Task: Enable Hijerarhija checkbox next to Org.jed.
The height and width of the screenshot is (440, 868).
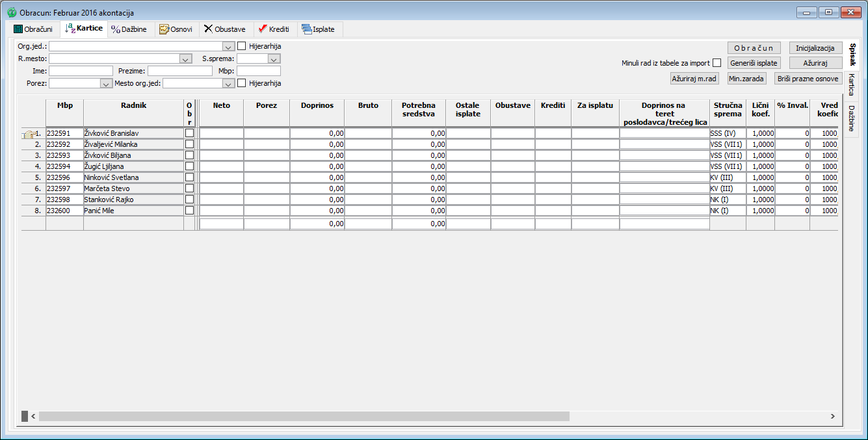Action: [x=242, y=46]
